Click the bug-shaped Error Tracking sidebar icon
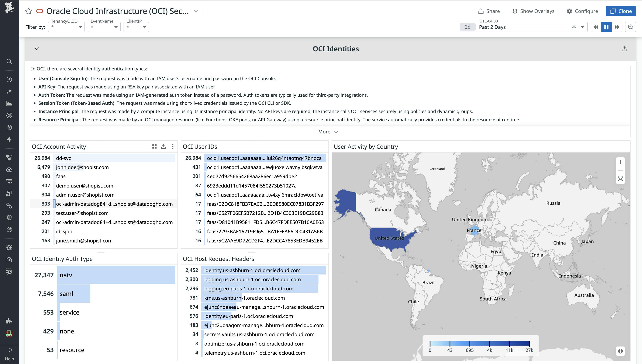 pyautogui.click(x=9, y=248)
